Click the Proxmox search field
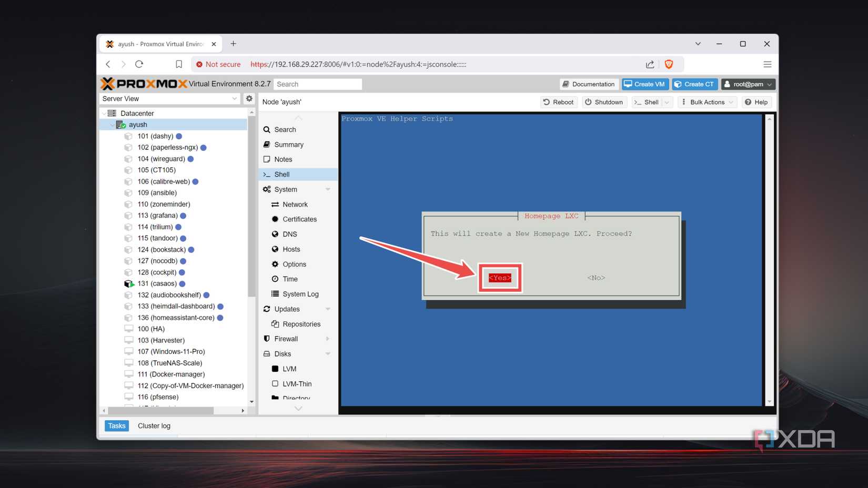This screenshot has height=488, width=868. (318, 84)
